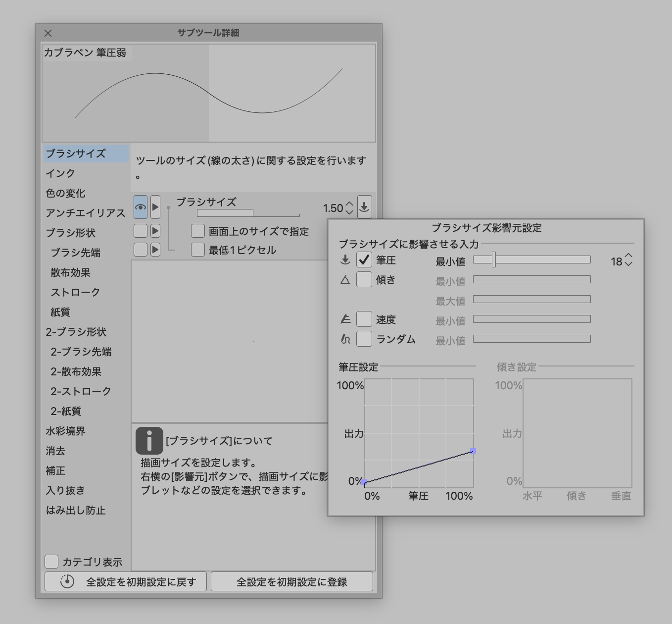672x624 pixels.
Task: Click the tilt triangle icon
Action: coord(345,280)
